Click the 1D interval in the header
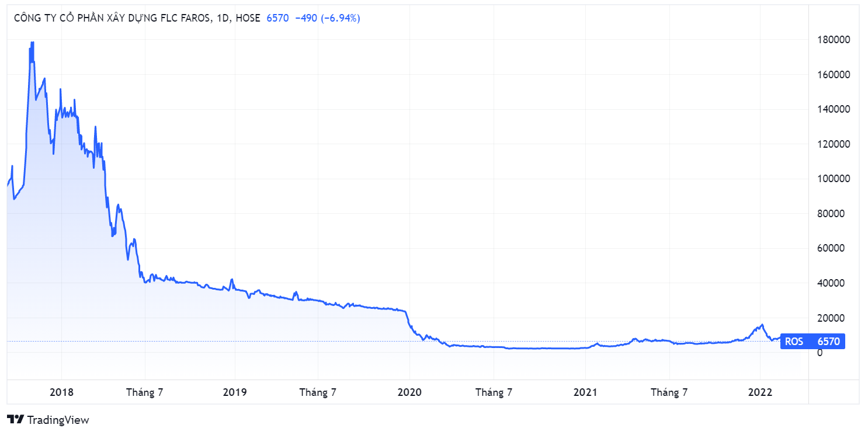 223,18
